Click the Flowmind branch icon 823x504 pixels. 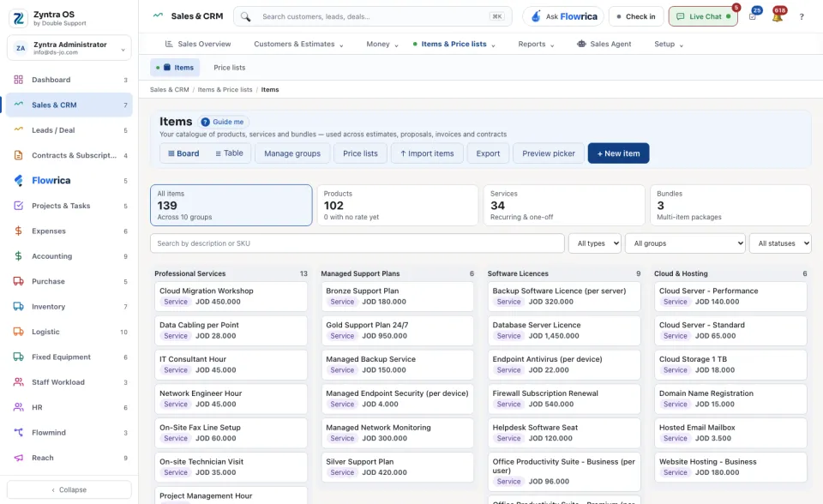pos(18,433)
